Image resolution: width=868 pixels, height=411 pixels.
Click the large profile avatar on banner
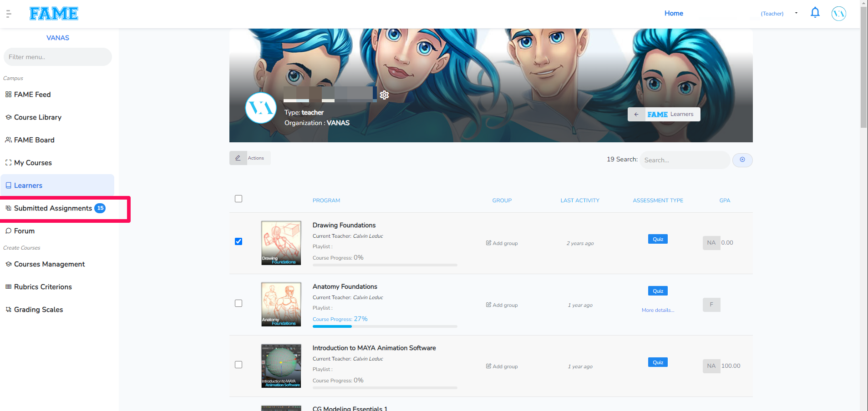[x=261, y=108]
